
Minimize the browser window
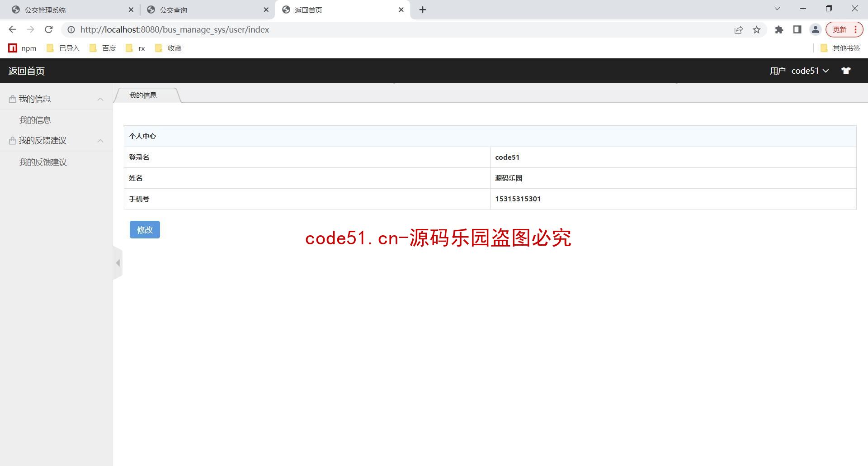coord(803,9)
